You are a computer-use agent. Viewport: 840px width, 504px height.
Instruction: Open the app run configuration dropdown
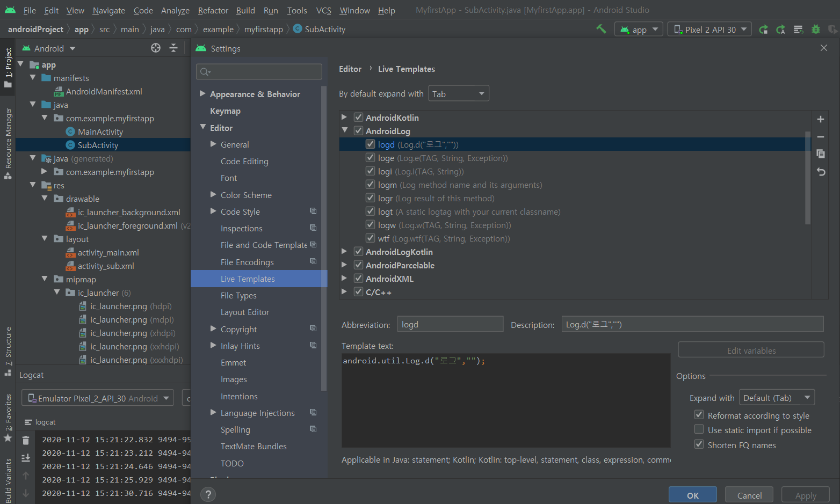639,30
